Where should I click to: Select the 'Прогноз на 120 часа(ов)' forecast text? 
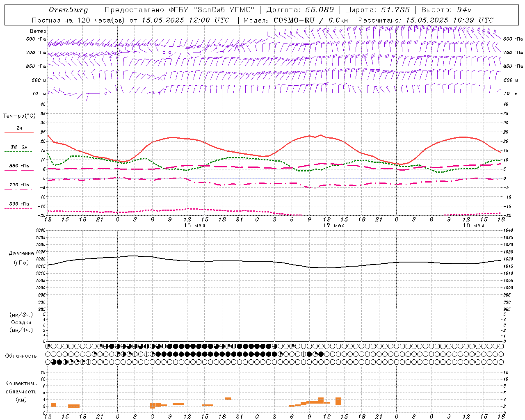tap(78, 20)
